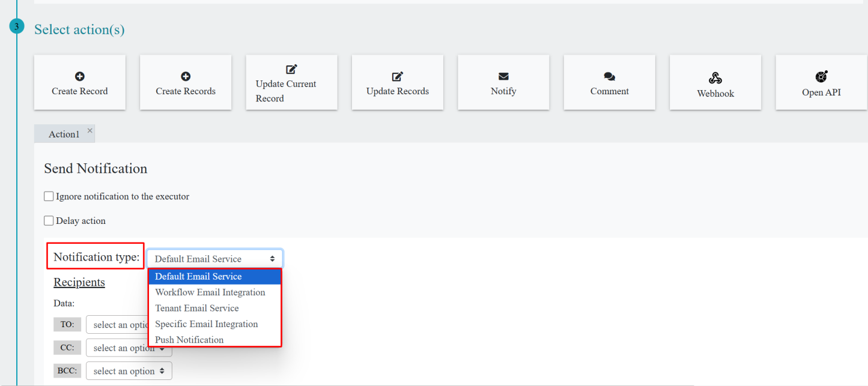Screen dimensions: 868x386
Task: Click the Open API icon
Action: (x=821, y=76)
